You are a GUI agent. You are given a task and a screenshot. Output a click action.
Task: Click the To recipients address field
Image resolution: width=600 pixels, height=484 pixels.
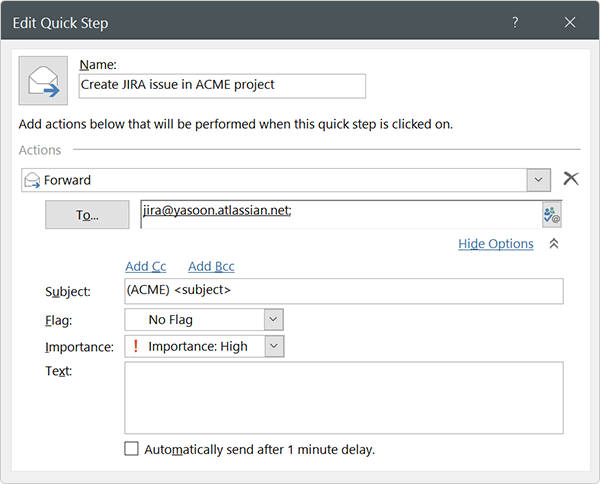click(x=341, y=215)
